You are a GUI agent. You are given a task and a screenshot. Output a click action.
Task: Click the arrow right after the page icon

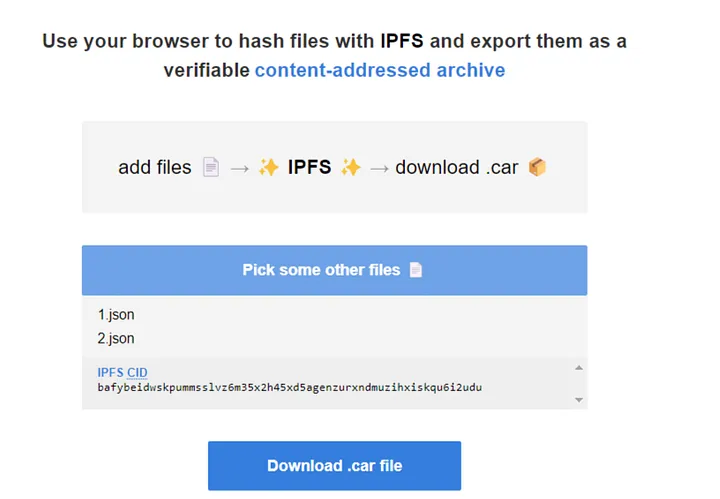[x=239, y=168]
